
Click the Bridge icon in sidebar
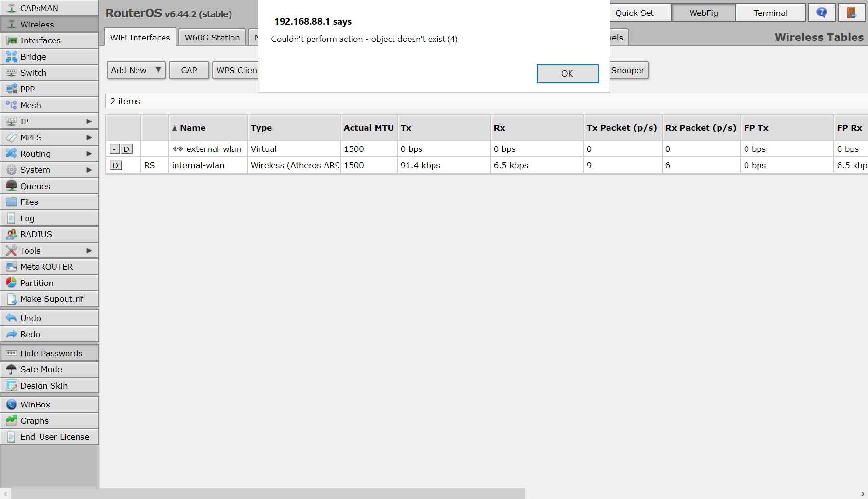coord(12,56)
